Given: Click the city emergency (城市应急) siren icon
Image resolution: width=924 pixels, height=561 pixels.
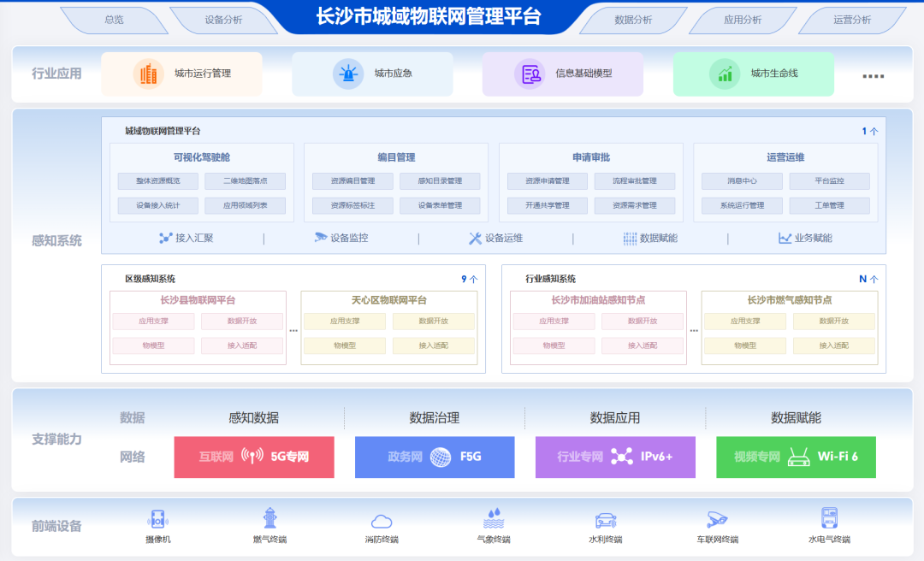Looking at the screenshot, I should [x=347, y=74].
